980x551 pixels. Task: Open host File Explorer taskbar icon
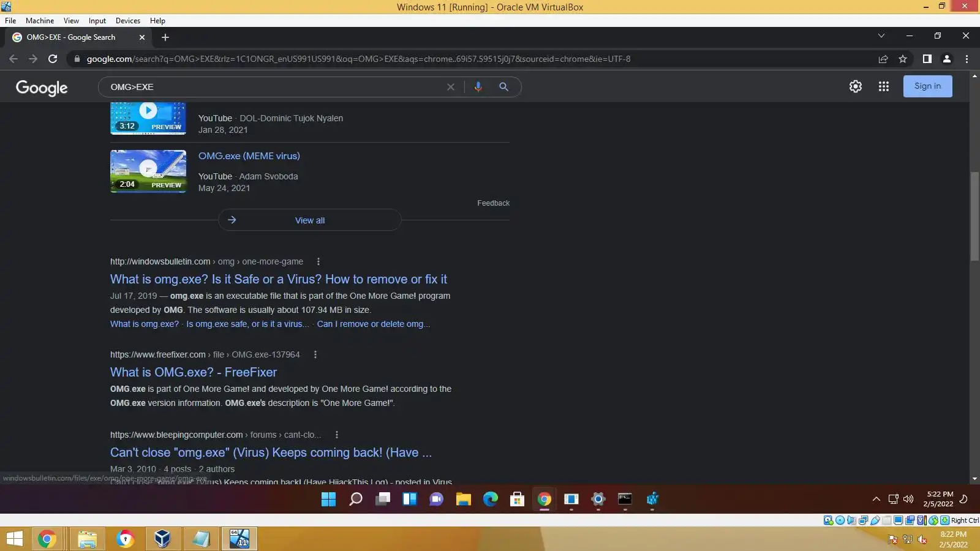88,539
